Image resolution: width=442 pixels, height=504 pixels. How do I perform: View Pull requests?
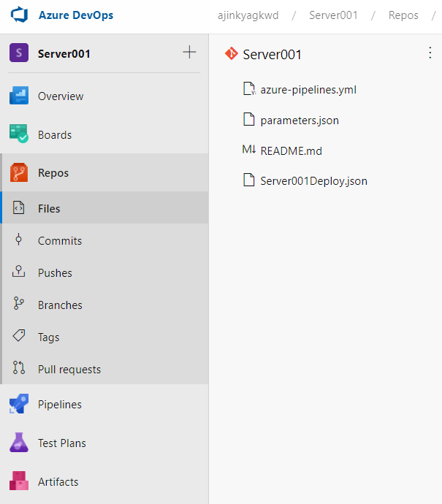(69, 370)
